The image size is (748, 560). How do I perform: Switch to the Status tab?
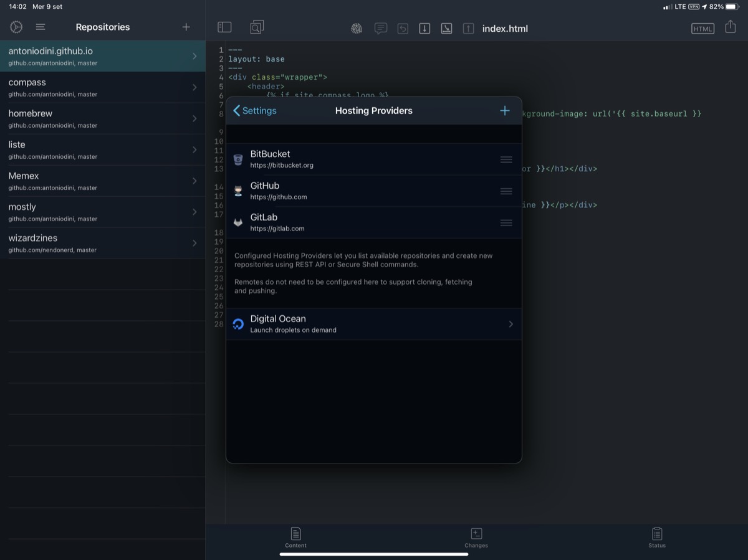tap(656, 537)
